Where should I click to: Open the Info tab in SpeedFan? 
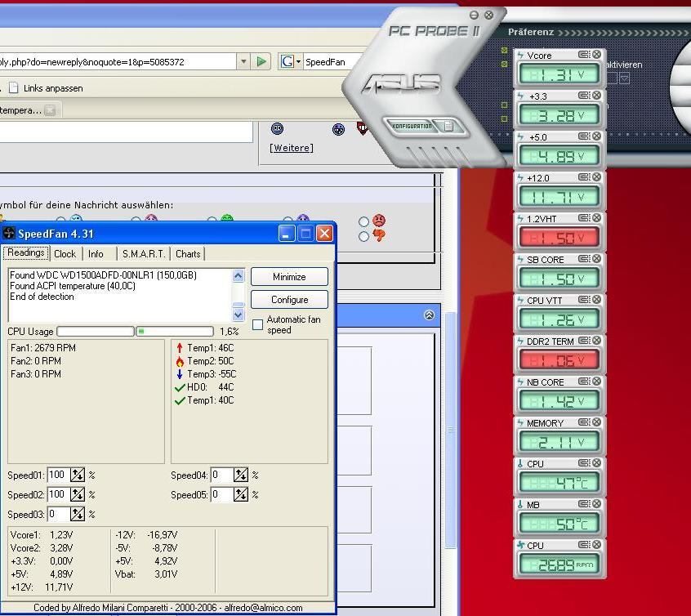click(96, 254)
